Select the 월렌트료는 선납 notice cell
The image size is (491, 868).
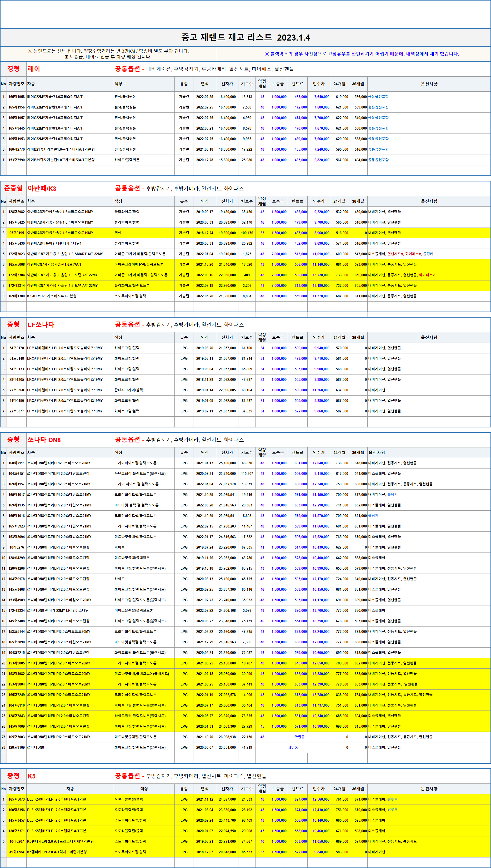click(108, 54)
